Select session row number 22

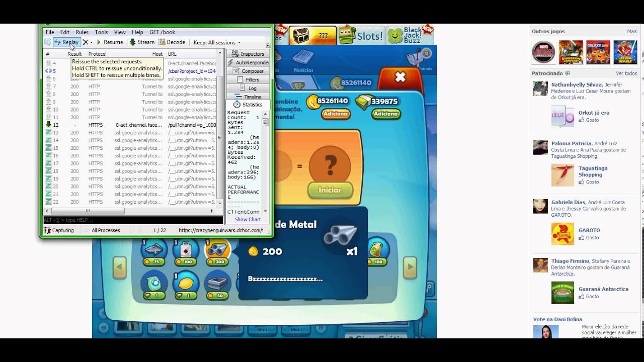click(x=131, y=202)
